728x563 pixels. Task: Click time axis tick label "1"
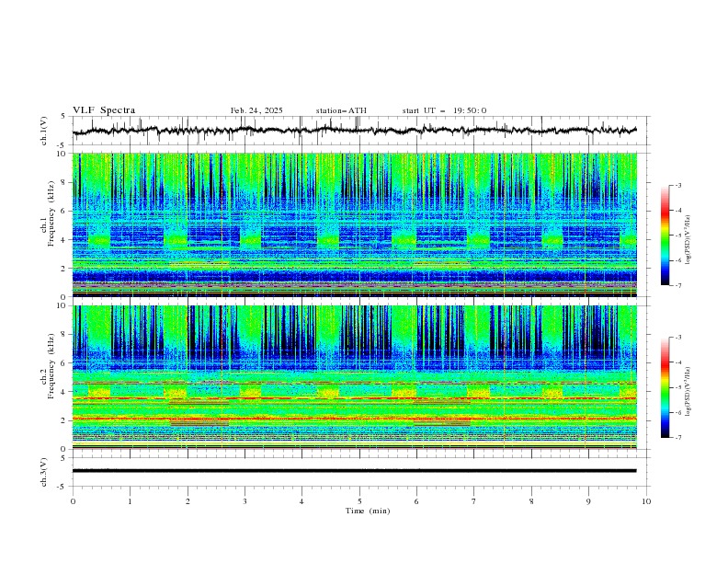click(x=130, y=501)
